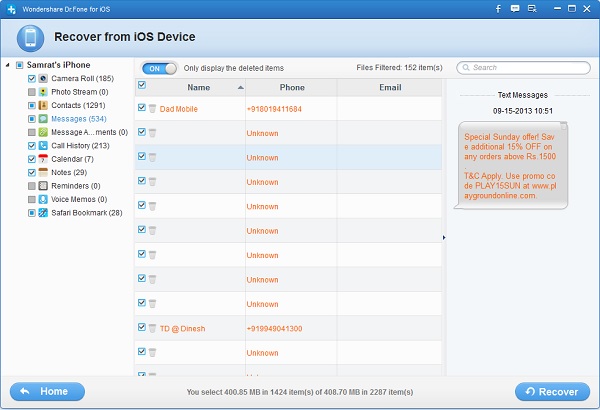Image resolution: width=600 pixels, height=410 pixels.
Task: Collapse the preview pane splitter arrow
Action: (x=444, y=238)
